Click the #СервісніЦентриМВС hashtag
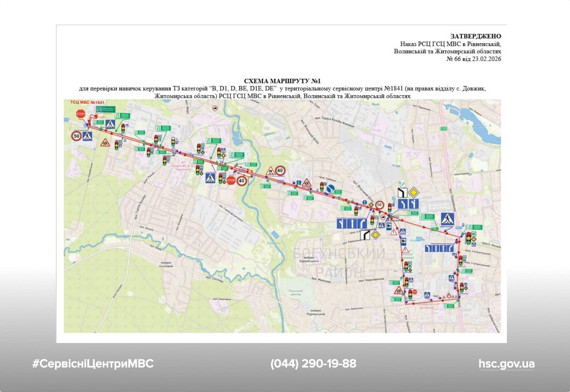Image resolution: width=570 pixels, height=392 pixels. pos(93,364)
